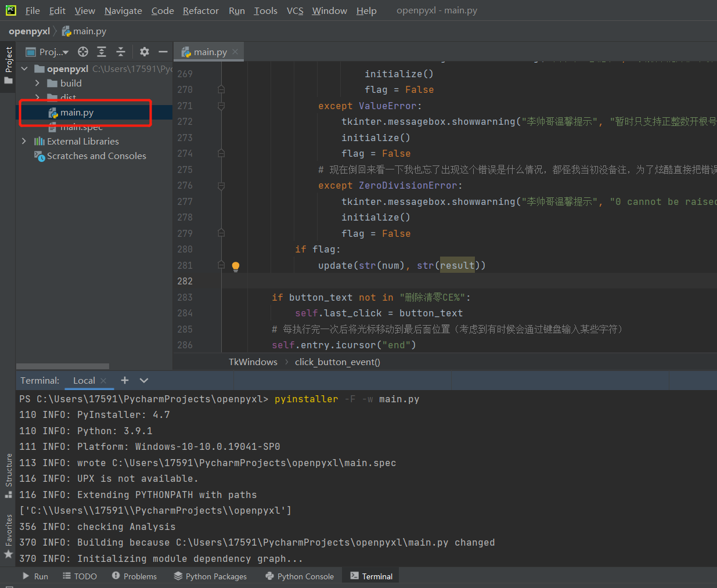Open the Structure tool window side tab

tap(8, 475)
